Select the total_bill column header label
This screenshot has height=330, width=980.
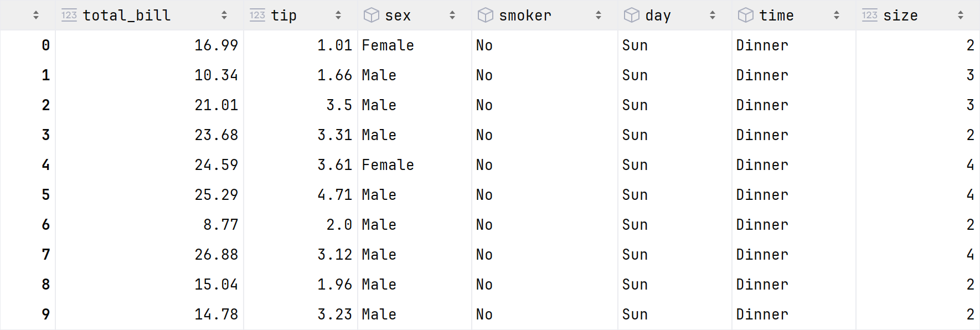(x=127, y=16)
